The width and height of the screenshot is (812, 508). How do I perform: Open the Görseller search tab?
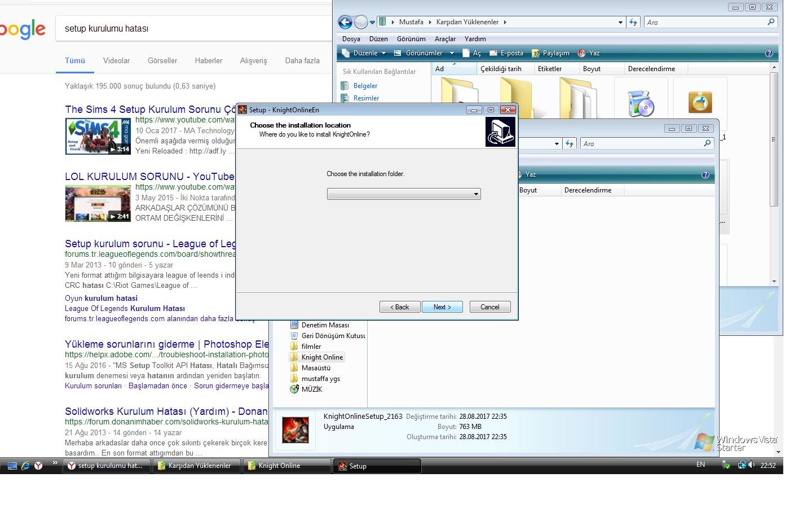click(162, 60)
